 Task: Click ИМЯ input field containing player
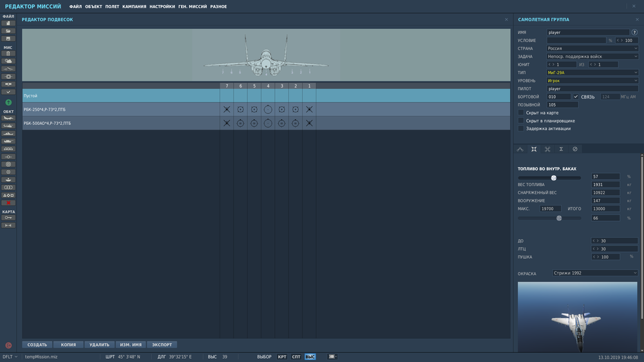[x=588, y=32]
